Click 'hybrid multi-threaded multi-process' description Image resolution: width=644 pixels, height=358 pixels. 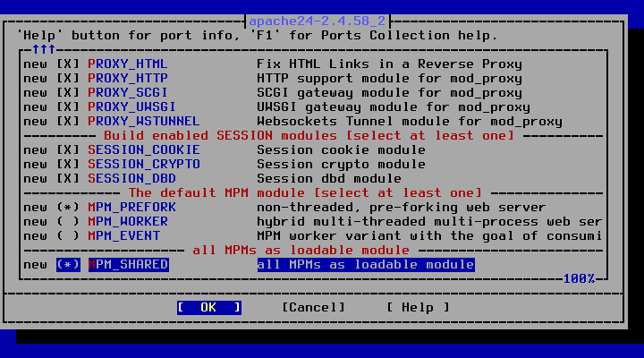[x=429, y=222]
